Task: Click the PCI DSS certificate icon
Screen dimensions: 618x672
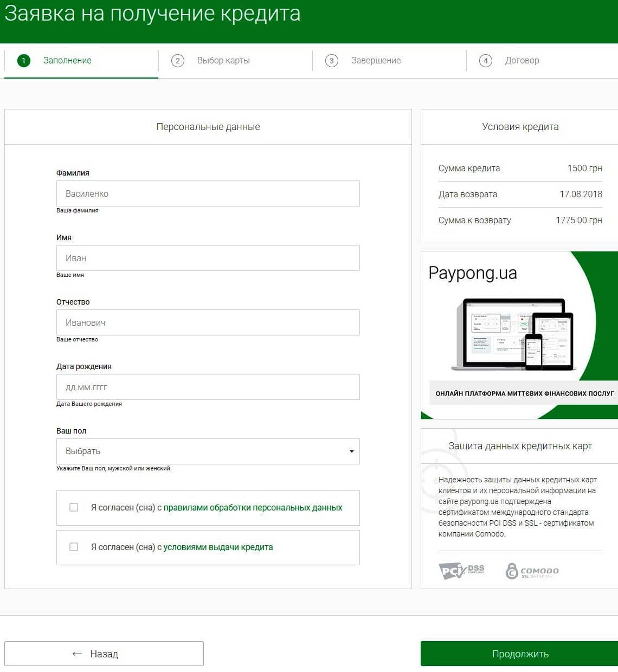Action: 461,571
